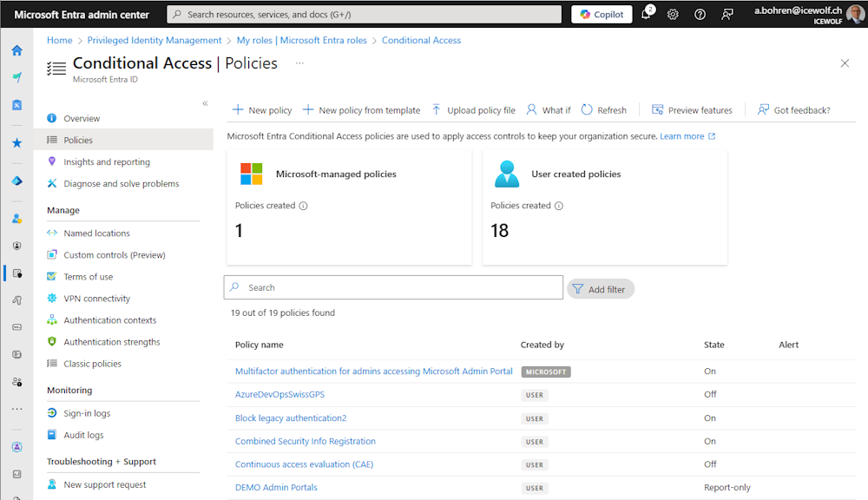This screenshot has height=500, width=868.
Task: Open the Help question mark icon
Action: [x=700, y=15]
